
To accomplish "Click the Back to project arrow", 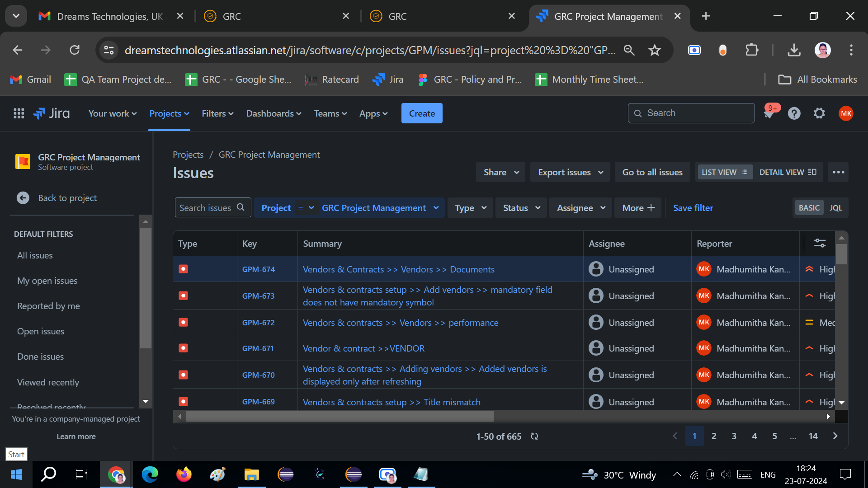I will pyautogui.click(x=23, y=198).
